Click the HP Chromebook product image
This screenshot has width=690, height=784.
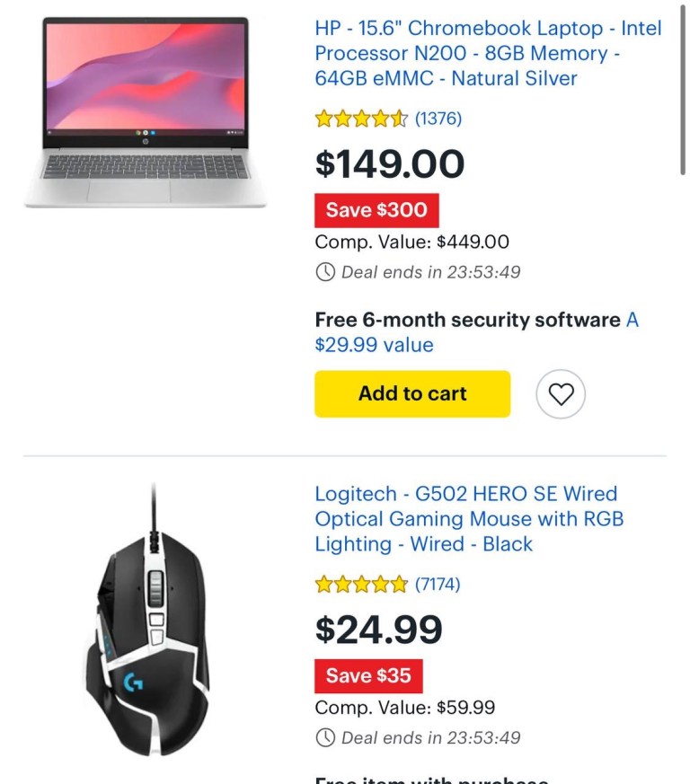point(146,112)
